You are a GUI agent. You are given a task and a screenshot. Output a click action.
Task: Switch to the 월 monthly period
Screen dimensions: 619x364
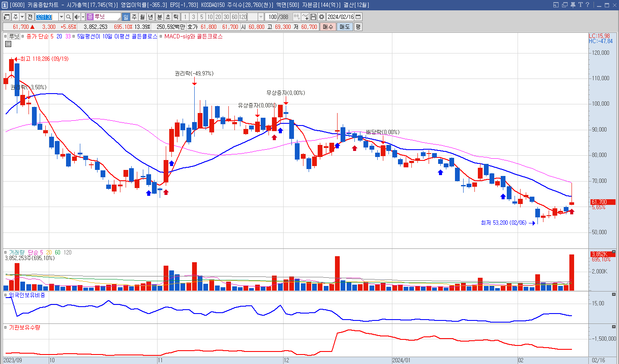[142, 17]
